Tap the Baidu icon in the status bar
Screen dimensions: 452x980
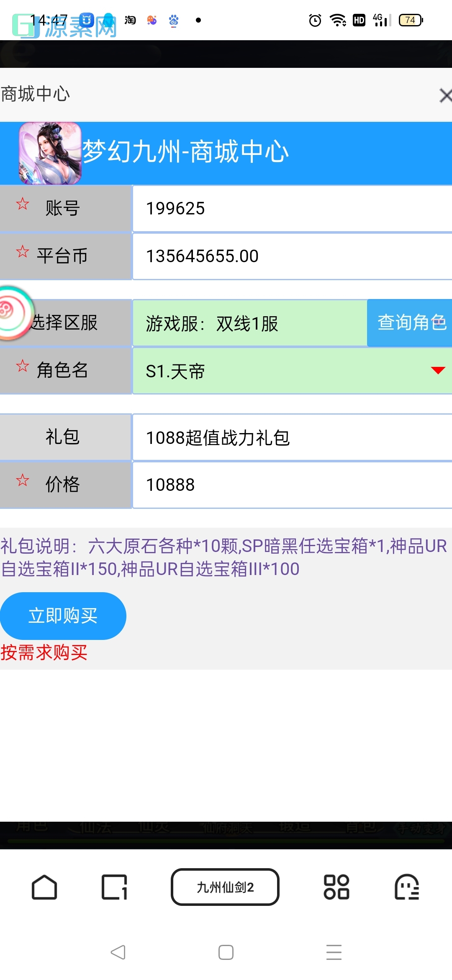174,20
